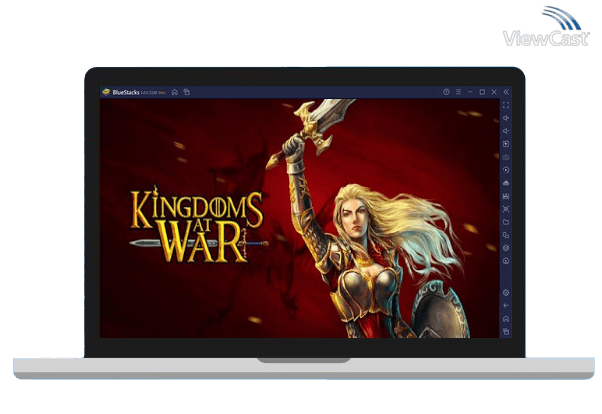Enter fullscreen mode from sidebar

506,105
